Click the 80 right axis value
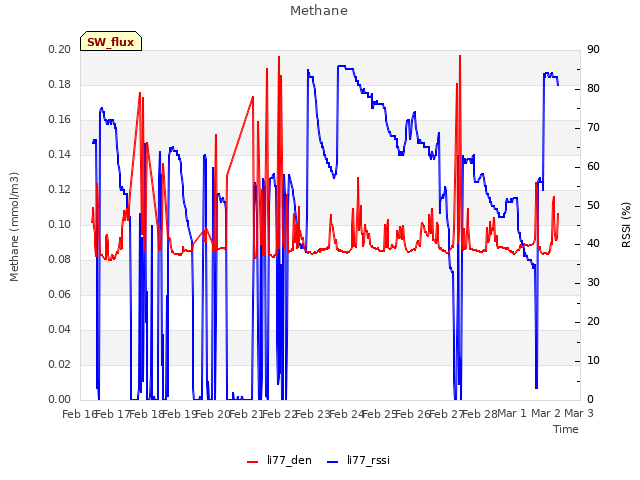 (593, 89)
